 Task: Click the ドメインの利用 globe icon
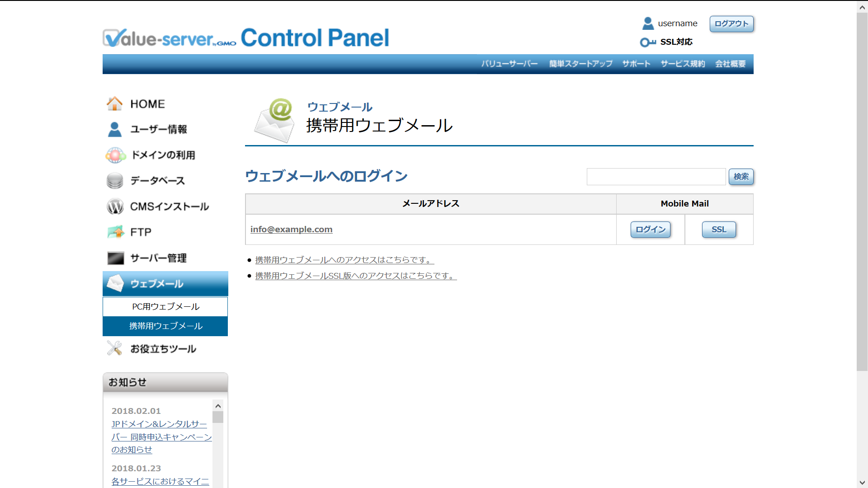(115, 155)
